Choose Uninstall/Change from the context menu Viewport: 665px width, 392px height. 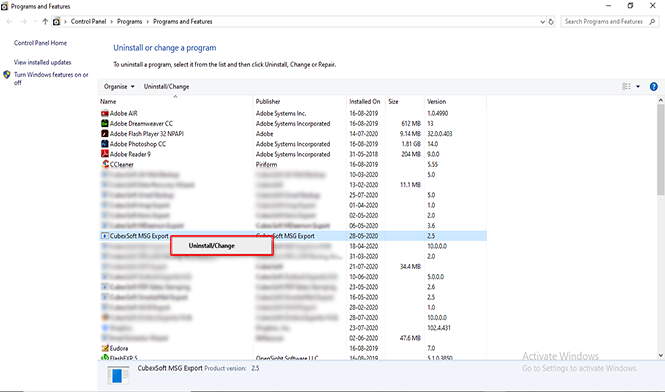point(221,246)
